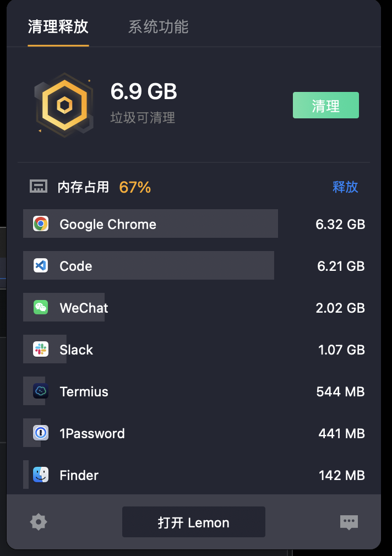
Task: Switch to the 系统功能 tab
Action: coord(158,26)
